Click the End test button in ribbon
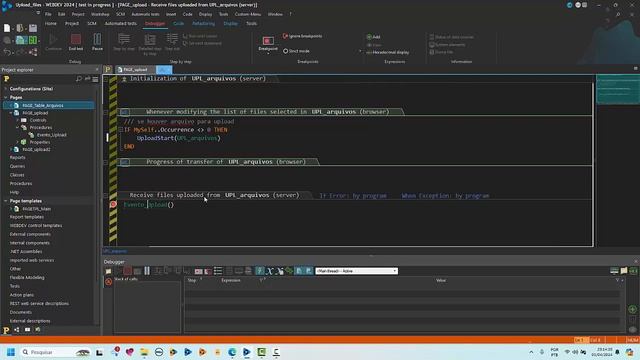This screenshot has height=360, width=640. click(x=76, y=42)
